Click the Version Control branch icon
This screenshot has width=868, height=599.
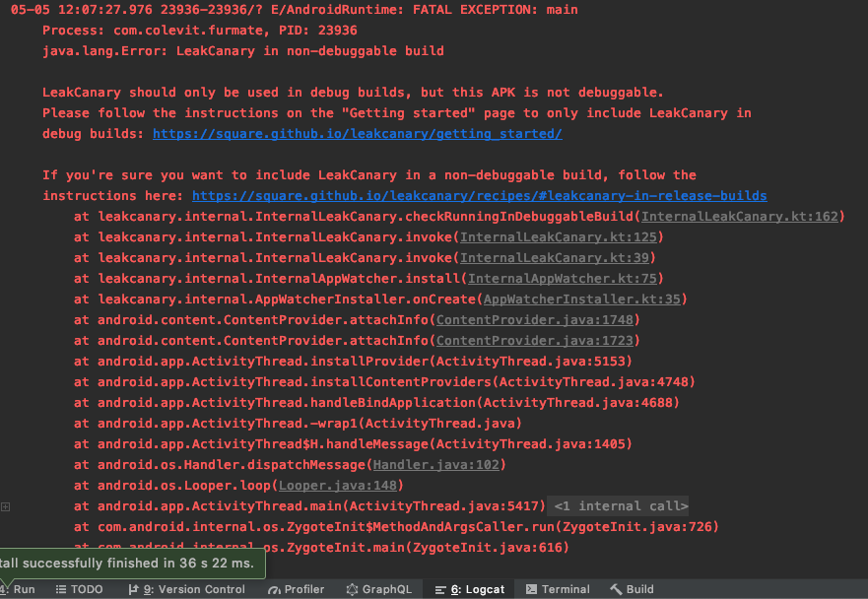pyautogui.click(x=133, y=589)
